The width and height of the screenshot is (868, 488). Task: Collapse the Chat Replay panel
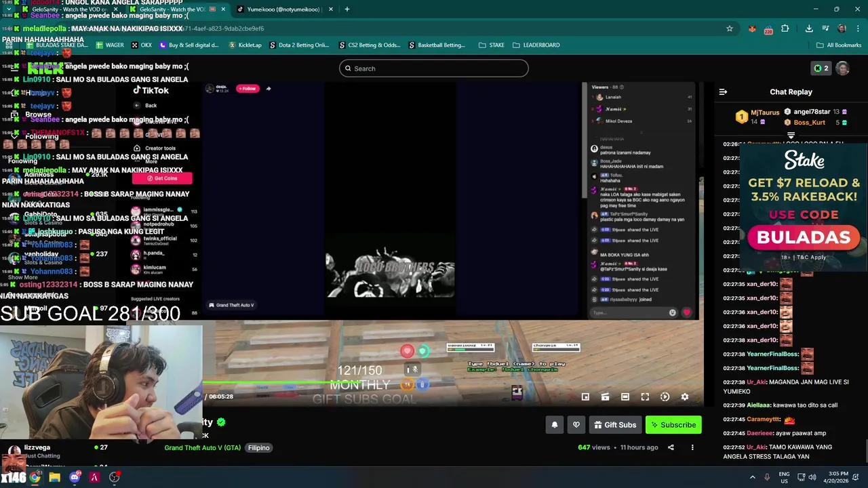(723, 91)
